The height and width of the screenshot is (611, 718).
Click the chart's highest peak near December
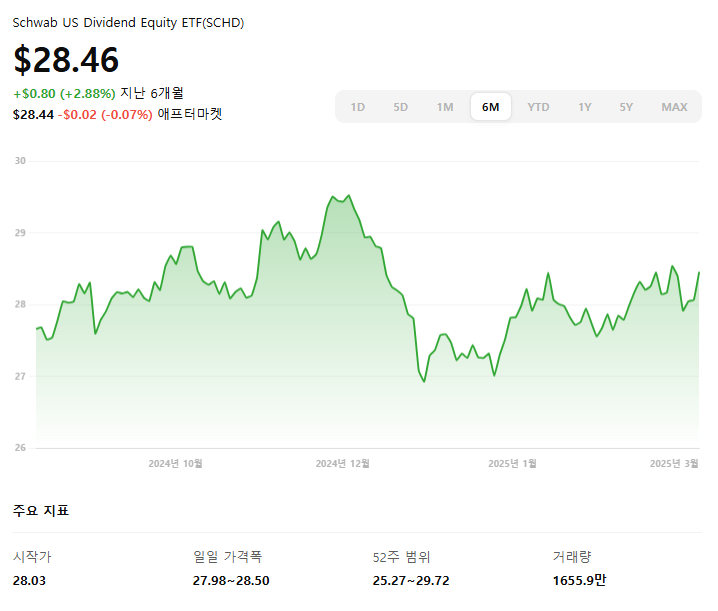point(349,196)
